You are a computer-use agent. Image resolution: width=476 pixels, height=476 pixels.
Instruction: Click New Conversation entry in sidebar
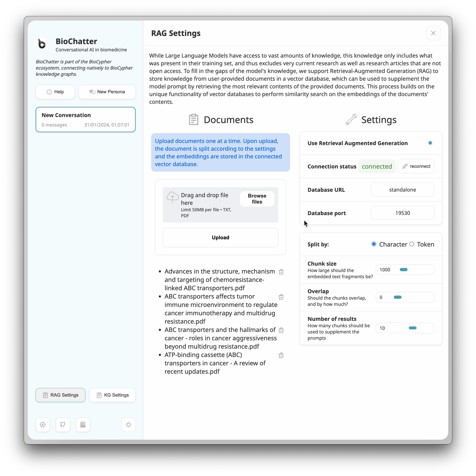point(85,119)
